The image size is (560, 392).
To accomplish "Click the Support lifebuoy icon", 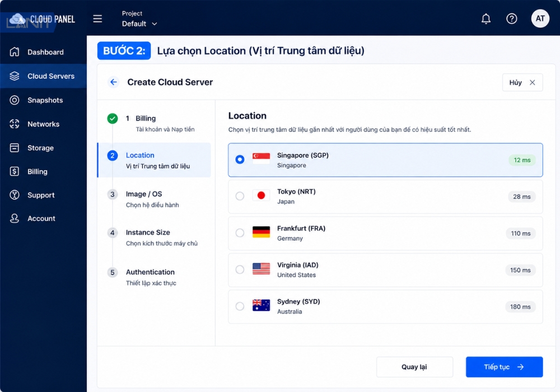I will tap(15, 195).
